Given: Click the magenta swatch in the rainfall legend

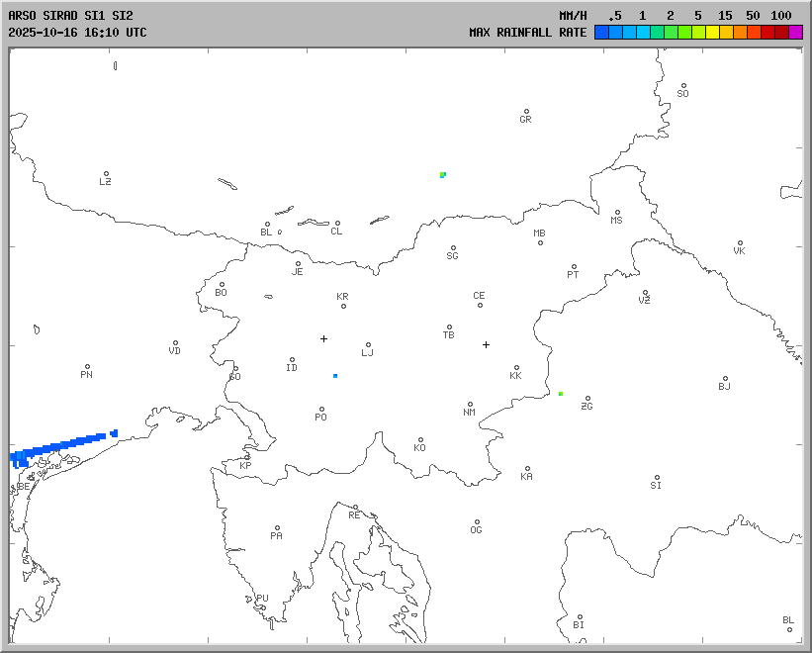Looking at the screenshot, I should click(x=795, y=32).
